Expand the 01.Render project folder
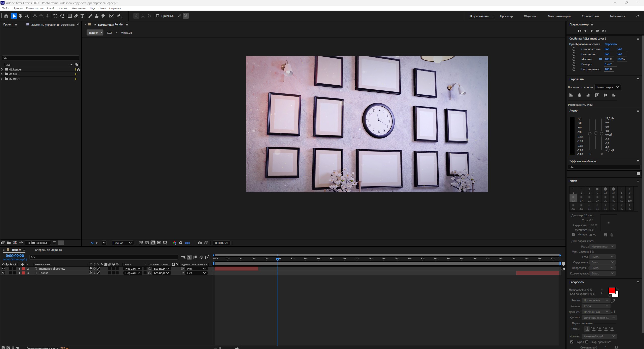Viewport: 644px width, 349px height. pos(2,69)
